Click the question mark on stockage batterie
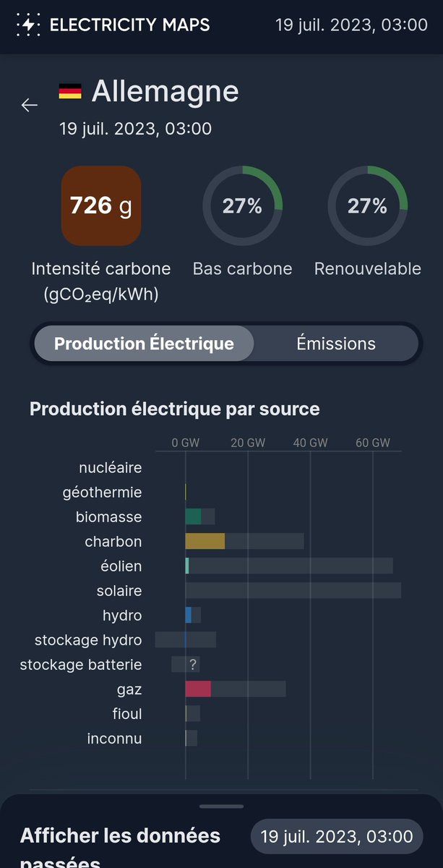This screenshot has width=443, height=868. click(x=193, y=665)
